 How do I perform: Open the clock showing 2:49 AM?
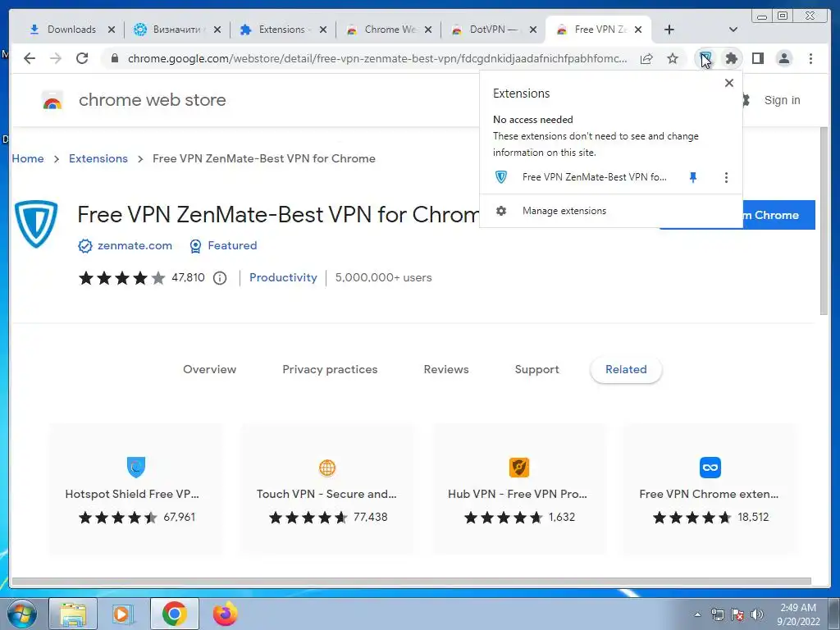point(798,614)
